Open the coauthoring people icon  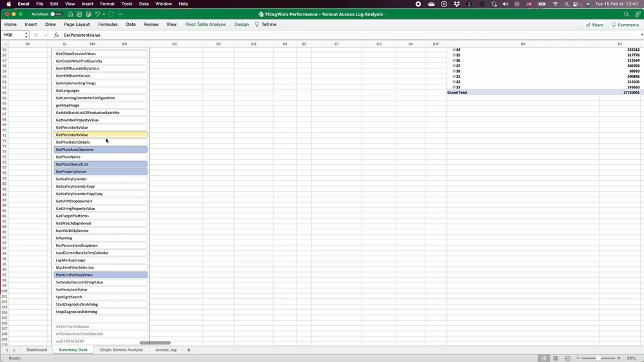click(x=638, y=14)
